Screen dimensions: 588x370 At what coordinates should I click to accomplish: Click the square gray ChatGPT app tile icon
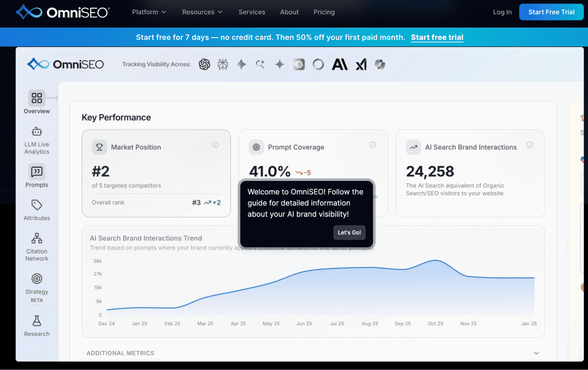point(299,64)
